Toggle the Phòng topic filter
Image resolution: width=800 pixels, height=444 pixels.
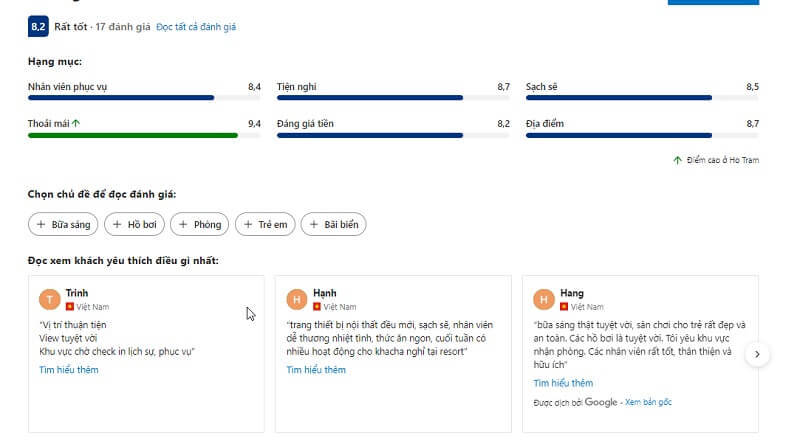(199, 224)
